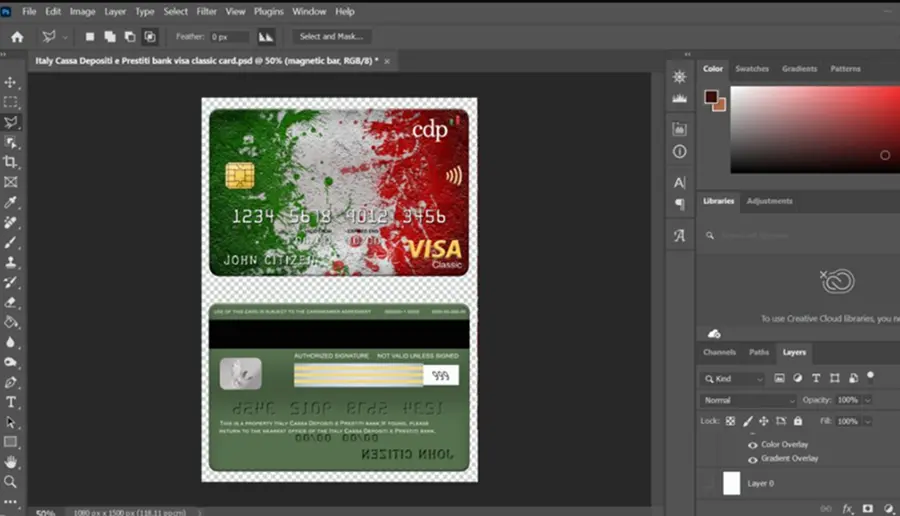Open the Filter menu
The image size is (900, 516).
[207, 11]
